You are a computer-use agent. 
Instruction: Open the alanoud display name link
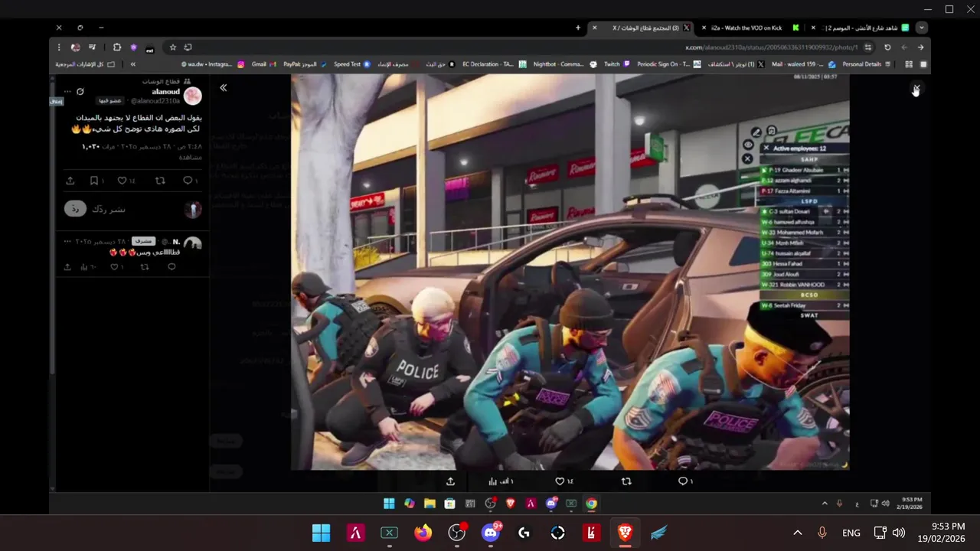165,92
